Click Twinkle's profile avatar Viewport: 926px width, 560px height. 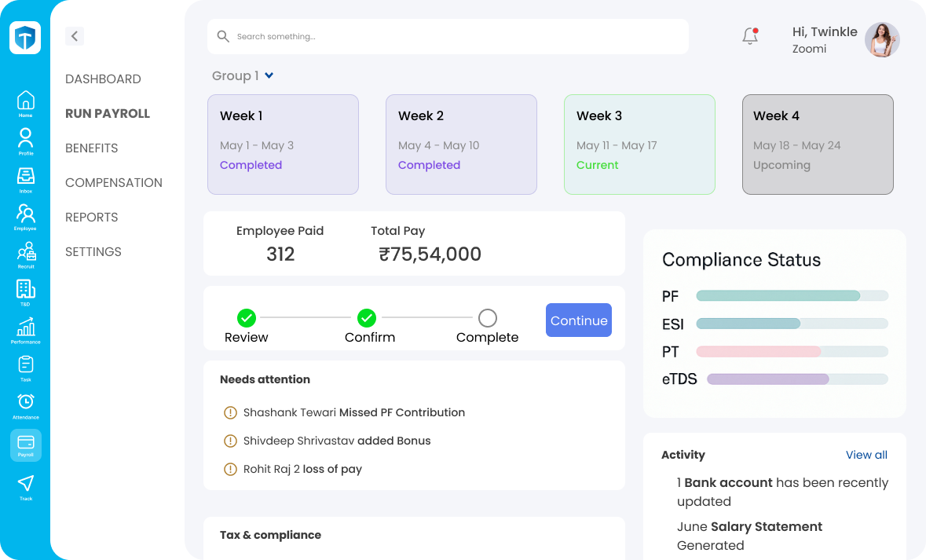point(882,39)
